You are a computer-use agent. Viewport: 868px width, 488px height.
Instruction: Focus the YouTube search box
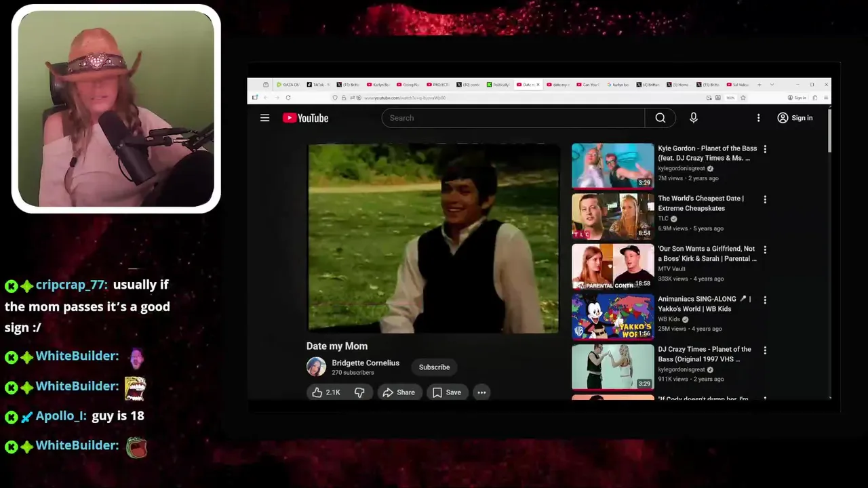pos(513,118)
